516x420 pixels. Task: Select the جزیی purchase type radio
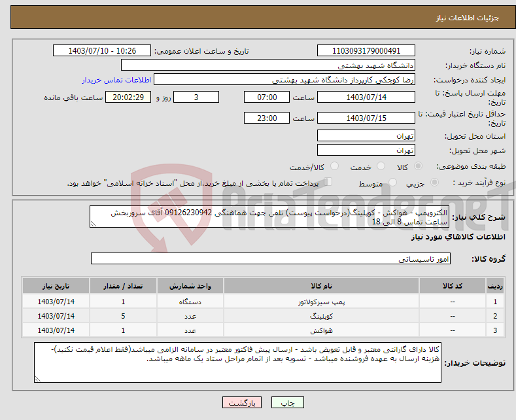click(434, 182)
